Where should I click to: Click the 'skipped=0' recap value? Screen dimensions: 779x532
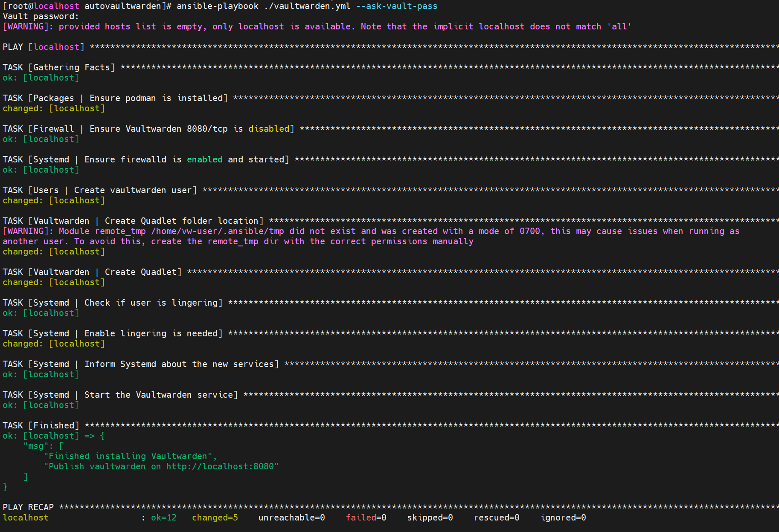pyautogui.click(x=430, y=518)
